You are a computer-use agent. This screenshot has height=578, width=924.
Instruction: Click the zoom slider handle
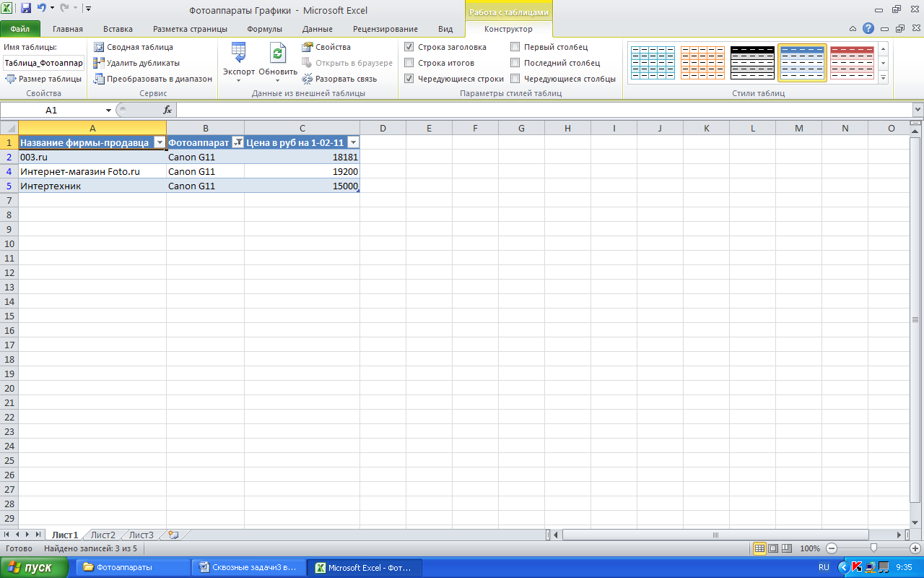(873, 548)
